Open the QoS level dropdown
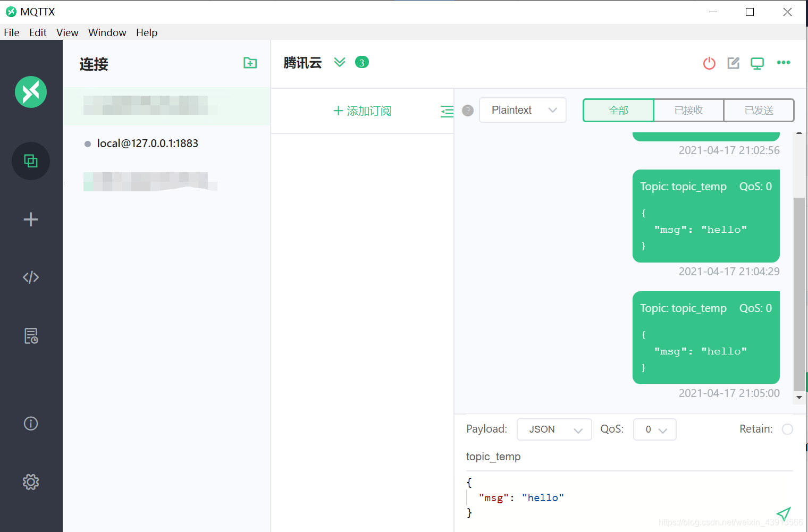This screenshot has height=532, width=808. [654, 429]
